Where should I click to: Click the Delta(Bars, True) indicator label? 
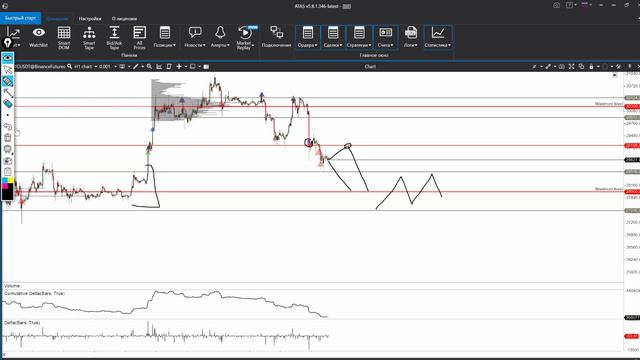22,322
